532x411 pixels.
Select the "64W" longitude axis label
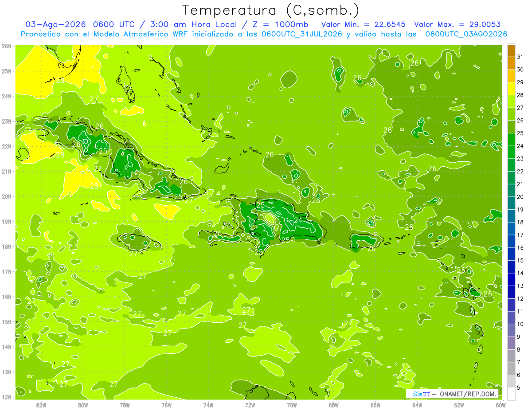[417, 405]
